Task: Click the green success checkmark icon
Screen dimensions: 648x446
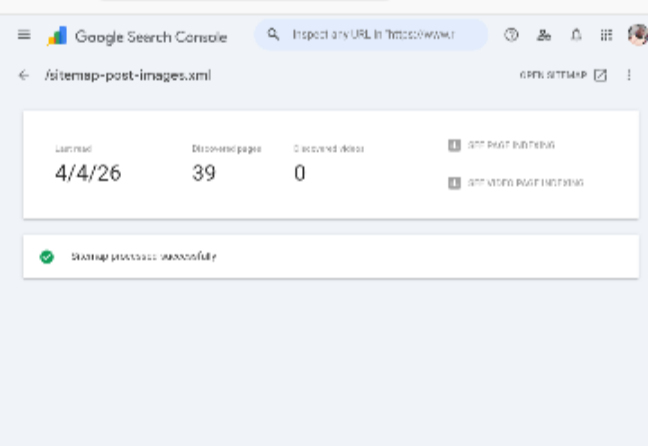Action: pos(47,257)
